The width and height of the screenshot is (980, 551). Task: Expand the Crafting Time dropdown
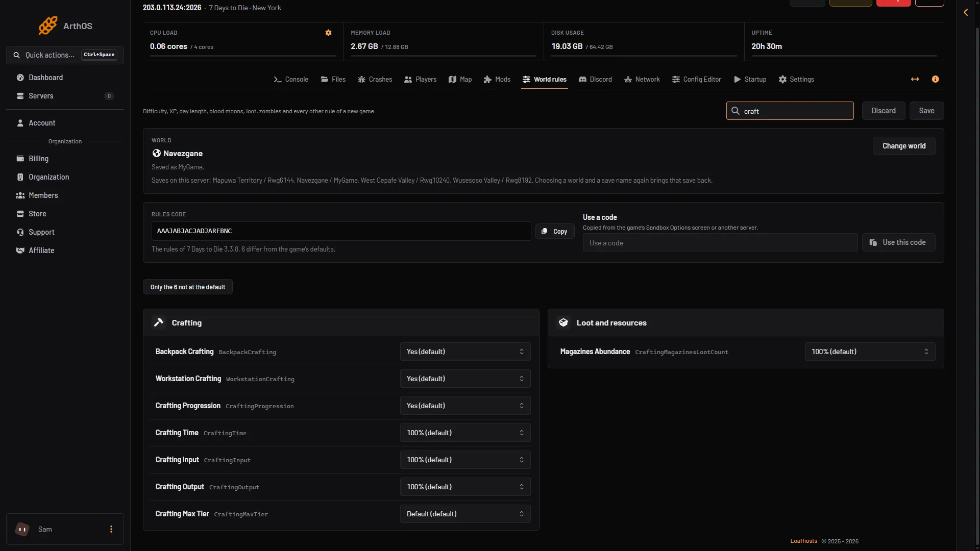click(x=465, y=433)
